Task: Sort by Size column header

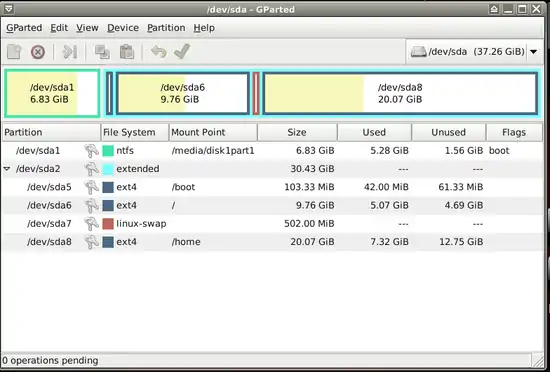Action: tap(297, 133)
